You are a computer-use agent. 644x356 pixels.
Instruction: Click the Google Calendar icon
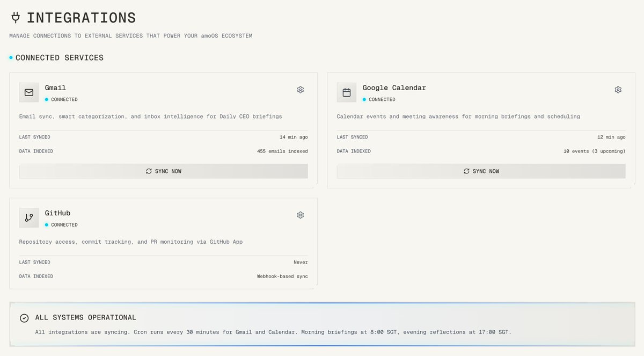[x=346, y=92]
